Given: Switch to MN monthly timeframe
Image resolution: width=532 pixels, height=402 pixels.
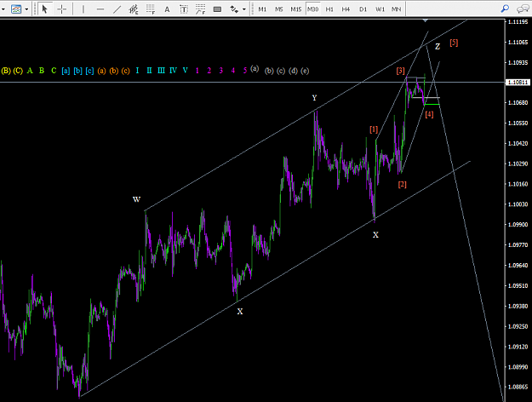Looking at the screenshot, I should coord(396,9).
